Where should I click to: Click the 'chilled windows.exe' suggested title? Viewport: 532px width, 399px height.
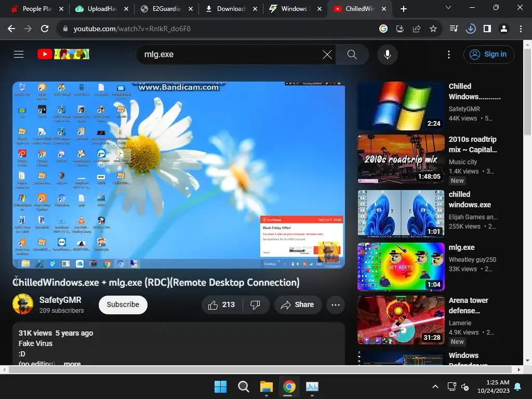tap(470, 199)
